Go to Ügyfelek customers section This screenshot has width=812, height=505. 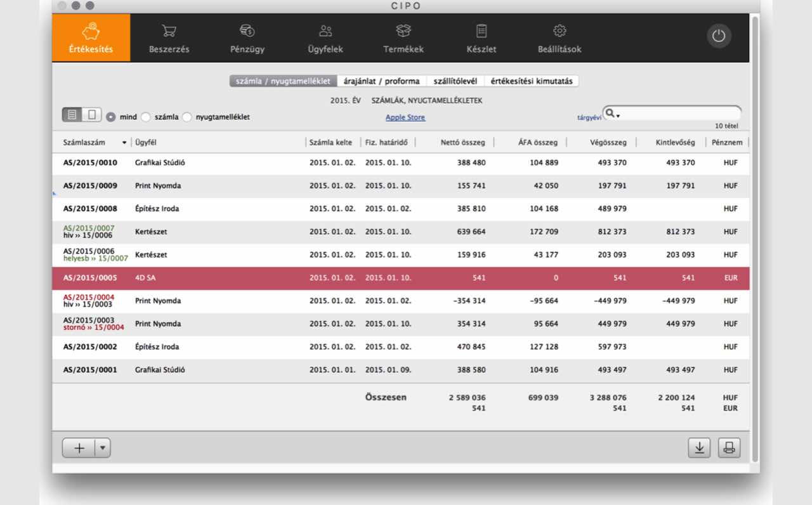(x=325, y=38)
